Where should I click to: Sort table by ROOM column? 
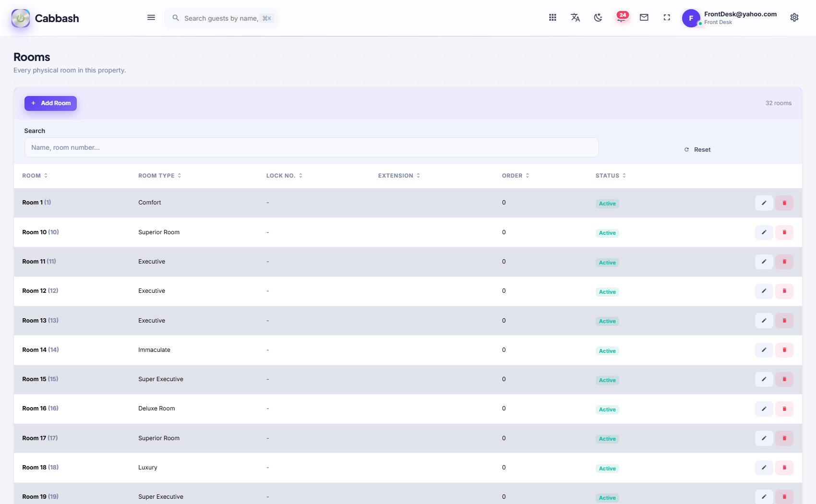pyautogui.click(x=35, y=176)
